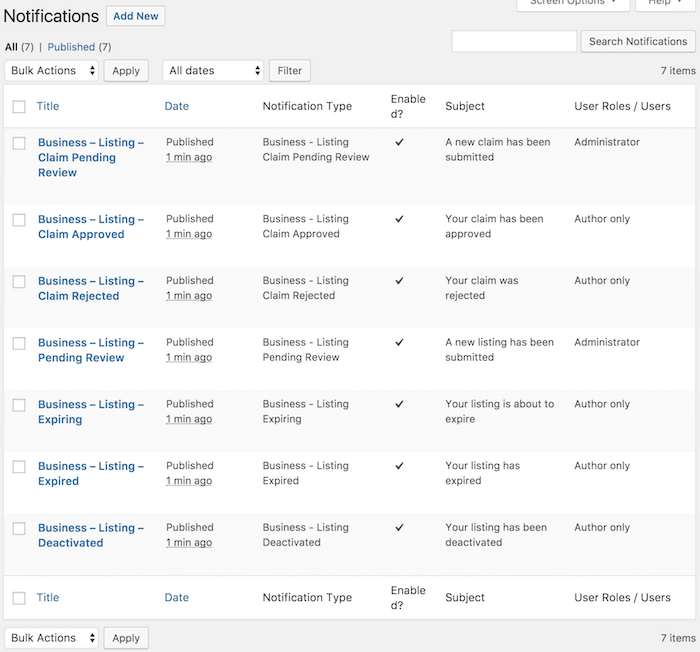Check the box for Listing Deactivated row
Viewport: 700px width, 652px height.
[x=19, y=528]
